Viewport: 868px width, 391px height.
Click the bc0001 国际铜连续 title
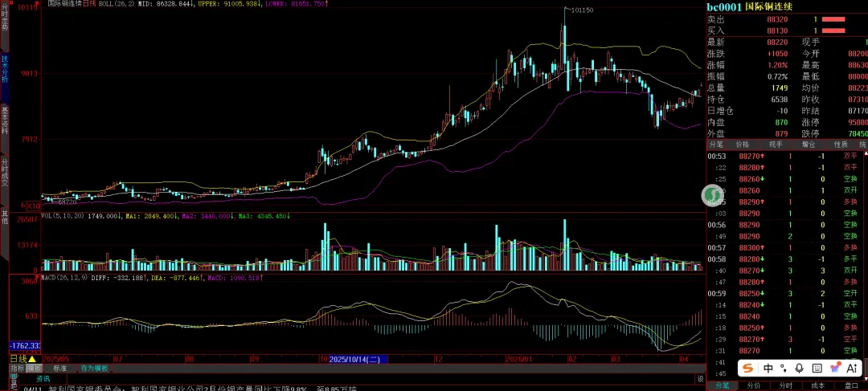coord(750,6)
